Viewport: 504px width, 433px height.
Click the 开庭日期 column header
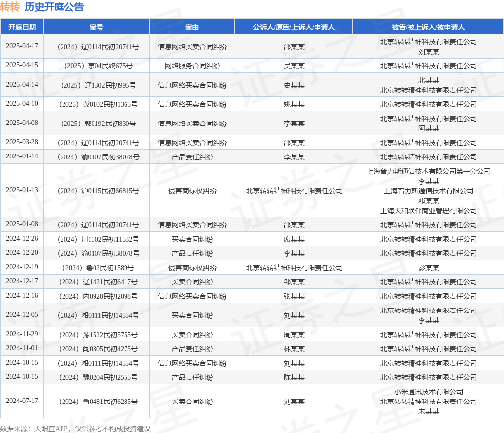[22, 27]
